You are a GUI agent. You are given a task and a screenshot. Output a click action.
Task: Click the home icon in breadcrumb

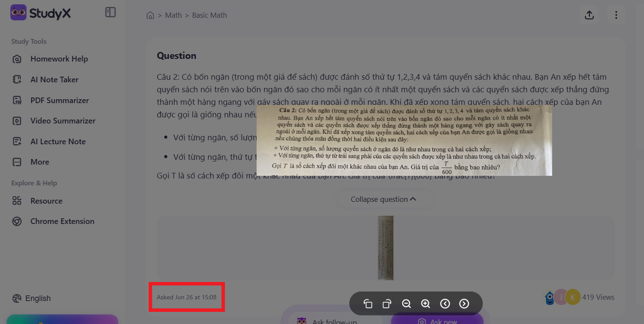pyautogui.click(x=150, y=16)
